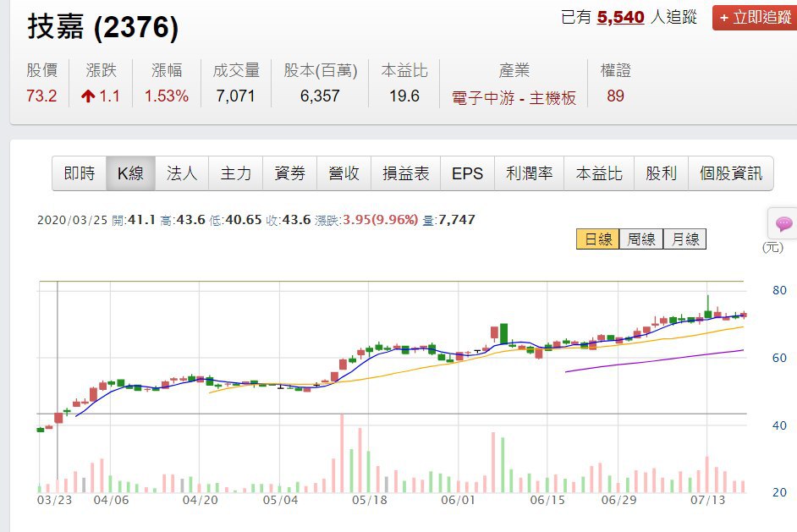This screenshot has width=797, height=532.
Task: Switch chart to 周線 weekly view
Action: point(641,239)
